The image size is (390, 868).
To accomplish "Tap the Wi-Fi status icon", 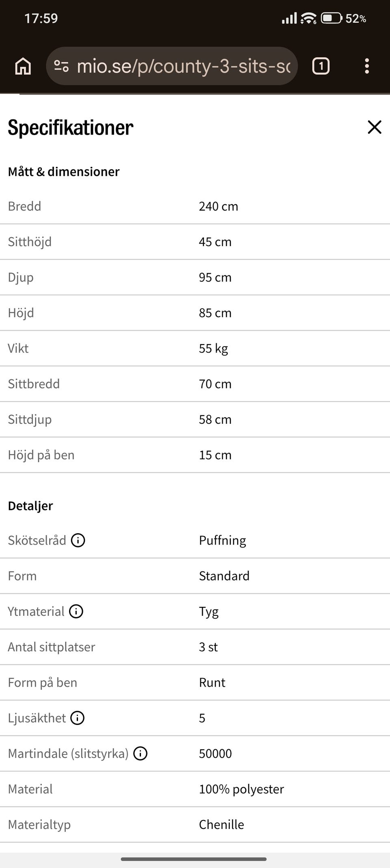I will (309, 18).
